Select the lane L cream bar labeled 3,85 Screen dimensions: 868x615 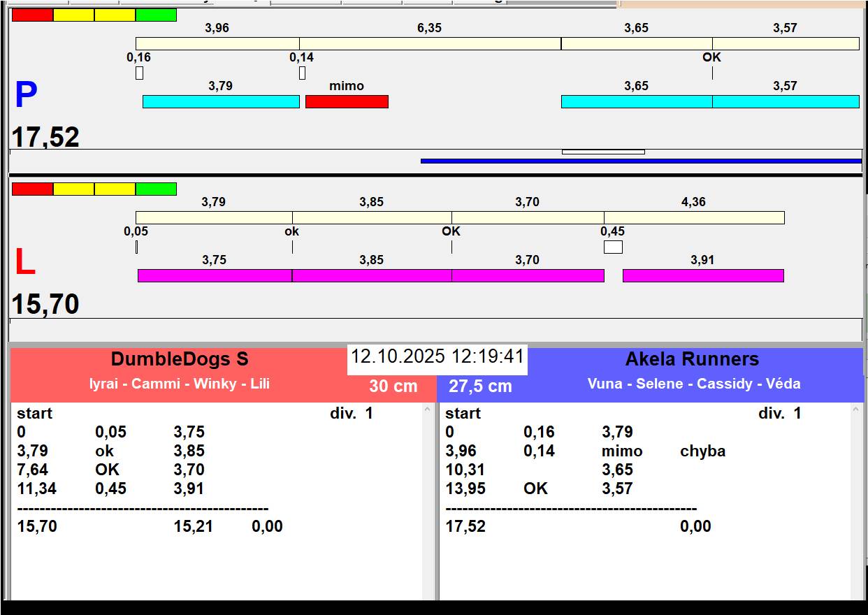point(372,217)
